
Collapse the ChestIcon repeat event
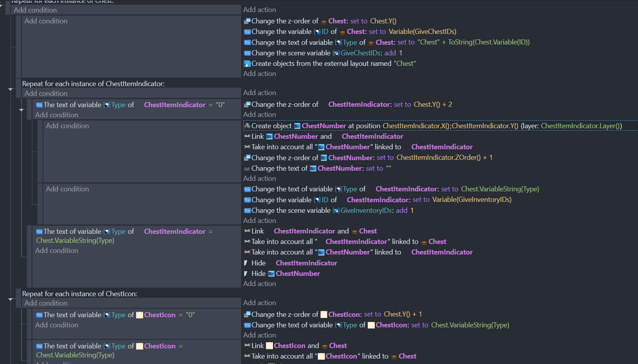pos(11,299)
